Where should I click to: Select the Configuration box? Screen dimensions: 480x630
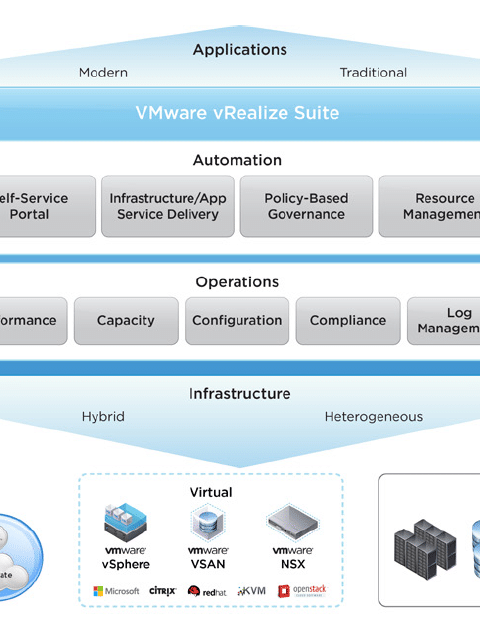click(x=237, y=321)
